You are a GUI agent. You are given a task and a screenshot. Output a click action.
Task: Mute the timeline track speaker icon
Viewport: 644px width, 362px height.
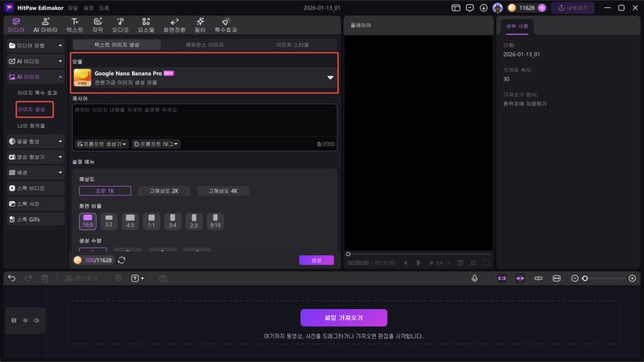point(36,320)
